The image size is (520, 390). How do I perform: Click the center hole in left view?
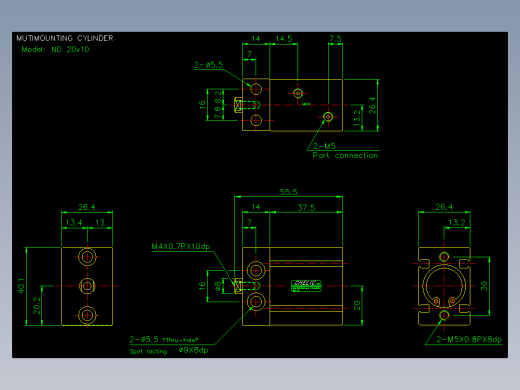pyautogui.click(x=87, y=286)
